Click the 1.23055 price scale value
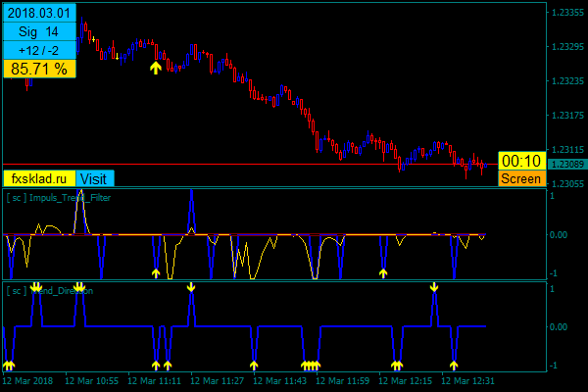Screen dimensions: 588x392 (567, 184)
